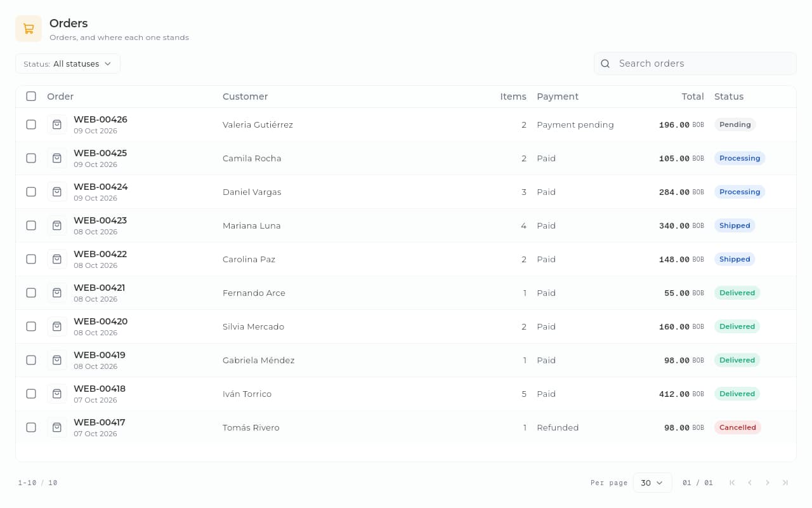Toggle the select-all checkbox in table header
812x508 pixels.
click(31, 97)
